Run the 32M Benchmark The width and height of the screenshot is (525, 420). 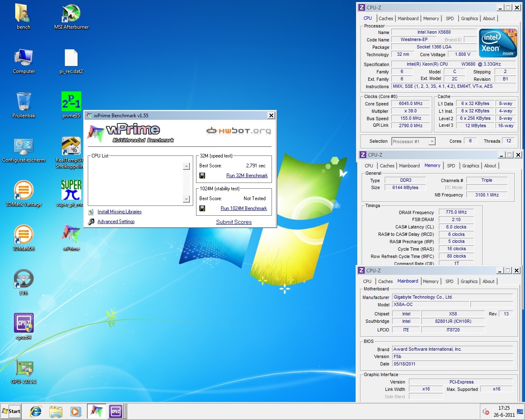(247, 176)
